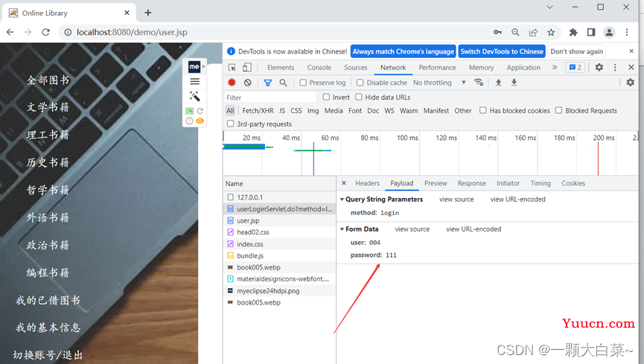Toggle the network filter funnel icon
This screenshot has width=644, height=364.
pos(268,83)
